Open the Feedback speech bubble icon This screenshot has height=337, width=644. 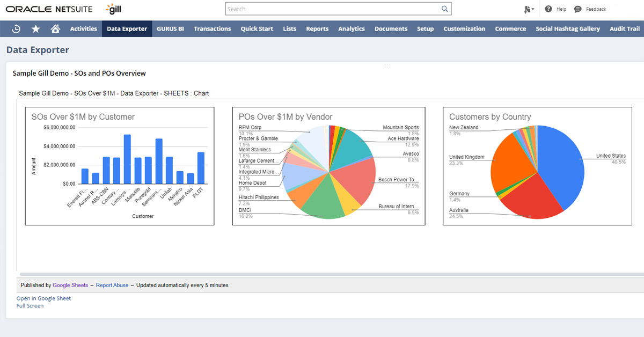click(x=578, y=9)
